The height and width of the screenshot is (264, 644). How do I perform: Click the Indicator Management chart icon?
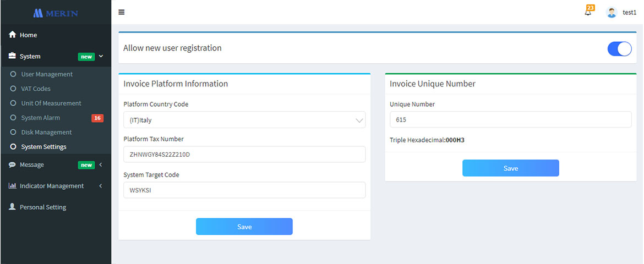(x=12, y=186)
